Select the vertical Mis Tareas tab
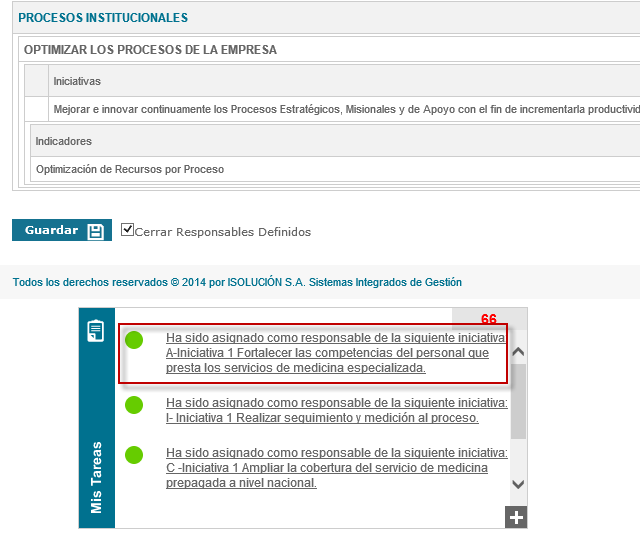The height and width of the screenshot is (536, 643). (97, 477)
